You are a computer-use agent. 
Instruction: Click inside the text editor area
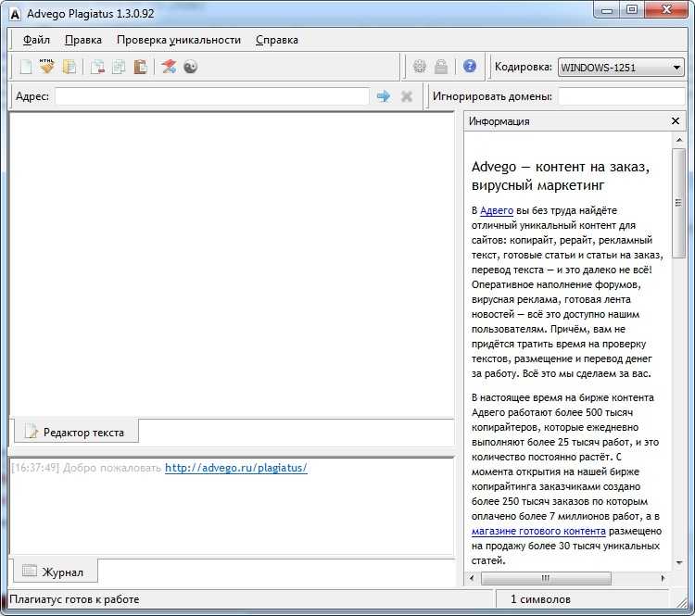(232, 265)
